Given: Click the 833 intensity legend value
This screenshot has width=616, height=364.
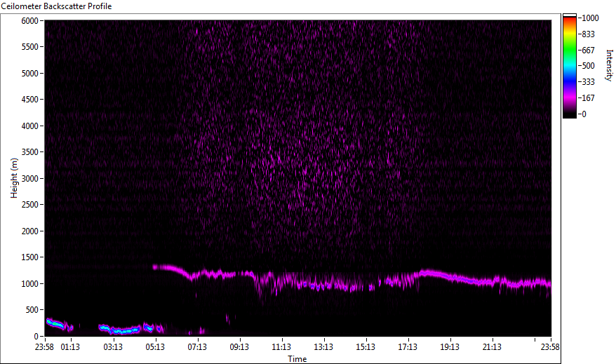Looking at the screenshot, I should click(588, 34).
